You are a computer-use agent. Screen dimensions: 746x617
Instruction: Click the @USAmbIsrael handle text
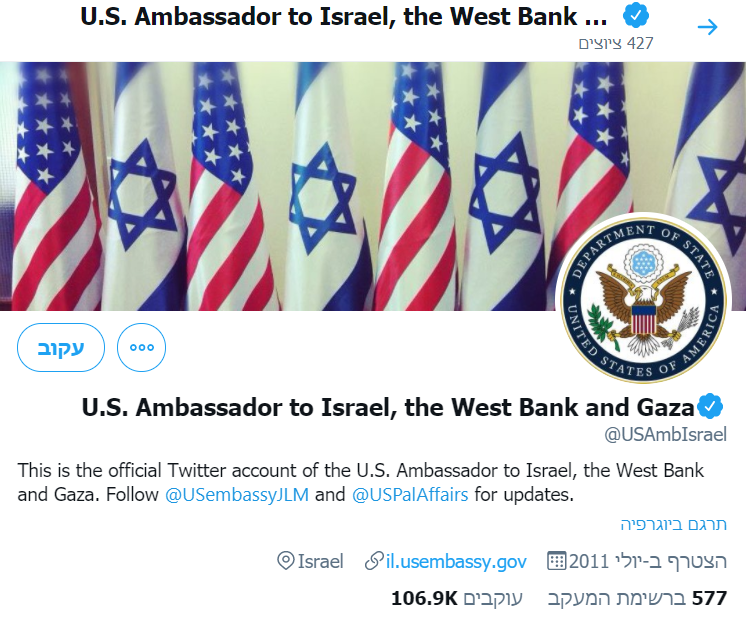click(x=665, y=434)
